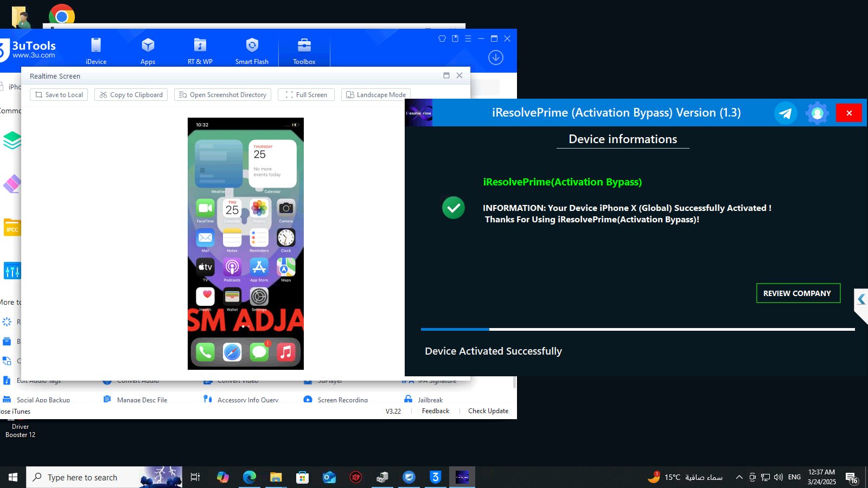Tap the Clock app on the mirrored iPhone
868x488 pixels.
pyautogui.click(x=286, y=237)
